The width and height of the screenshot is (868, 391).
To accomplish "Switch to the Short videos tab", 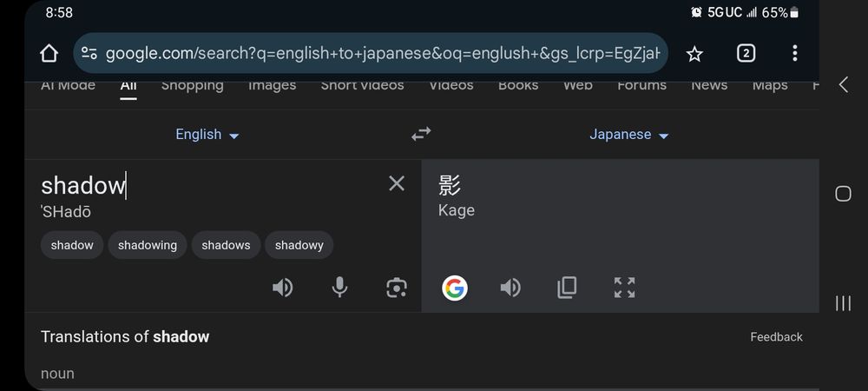I will point(363,85).
